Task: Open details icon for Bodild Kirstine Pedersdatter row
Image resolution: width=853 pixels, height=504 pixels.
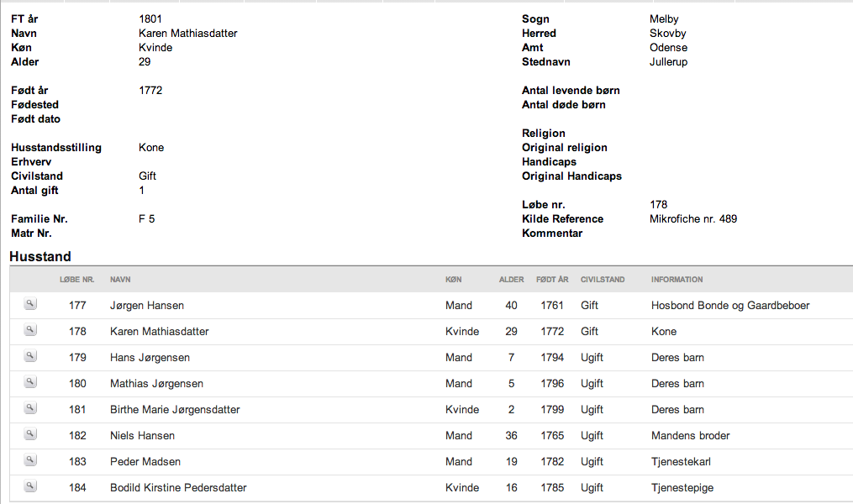Action: 30,486
